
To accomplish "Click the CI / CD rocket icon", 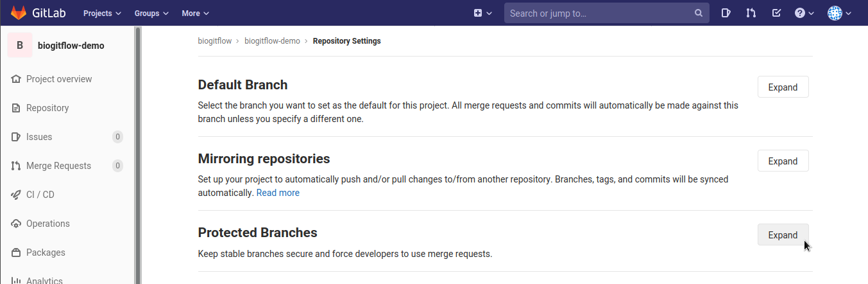I will [16, 195].
